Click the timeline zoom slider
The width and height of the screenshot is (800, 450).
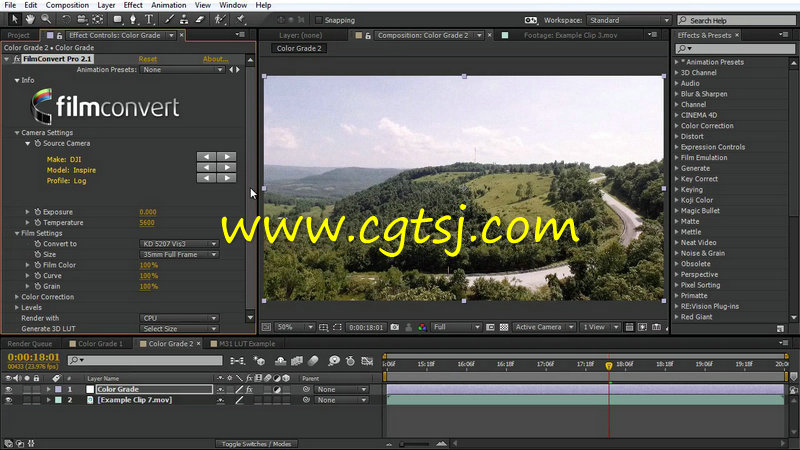(415, 444)
